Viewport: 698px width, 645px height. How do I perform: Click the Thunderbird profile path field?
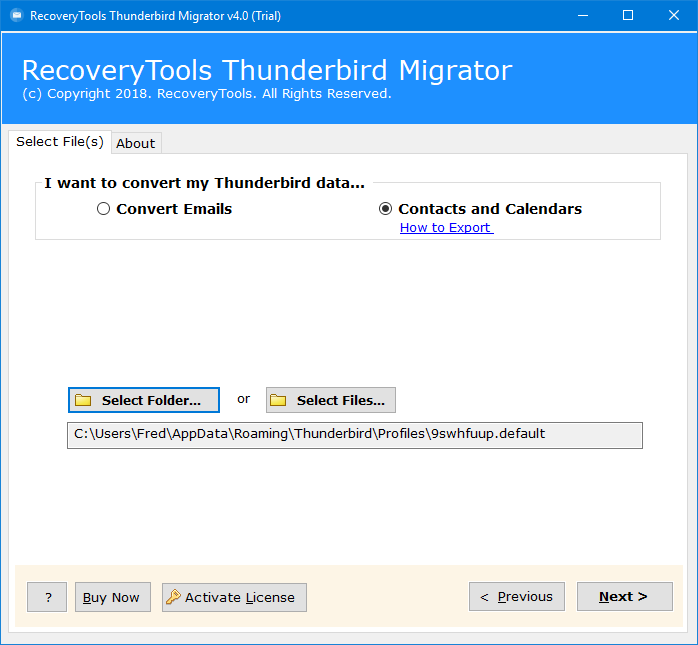pos(354,435)
